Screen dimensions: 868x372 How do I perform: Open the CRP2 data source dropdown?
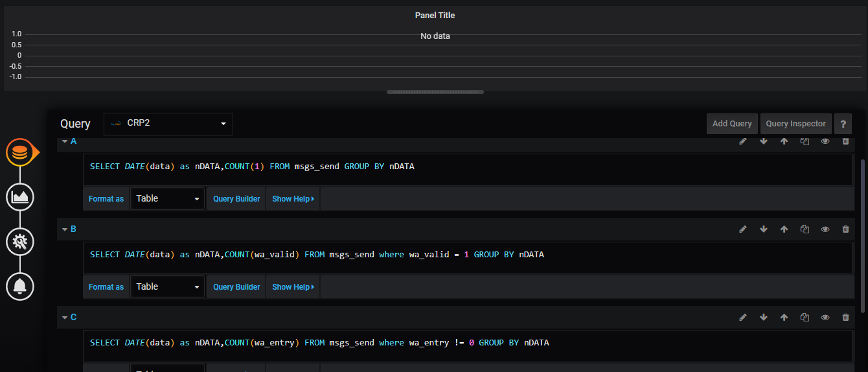(168, 124)
